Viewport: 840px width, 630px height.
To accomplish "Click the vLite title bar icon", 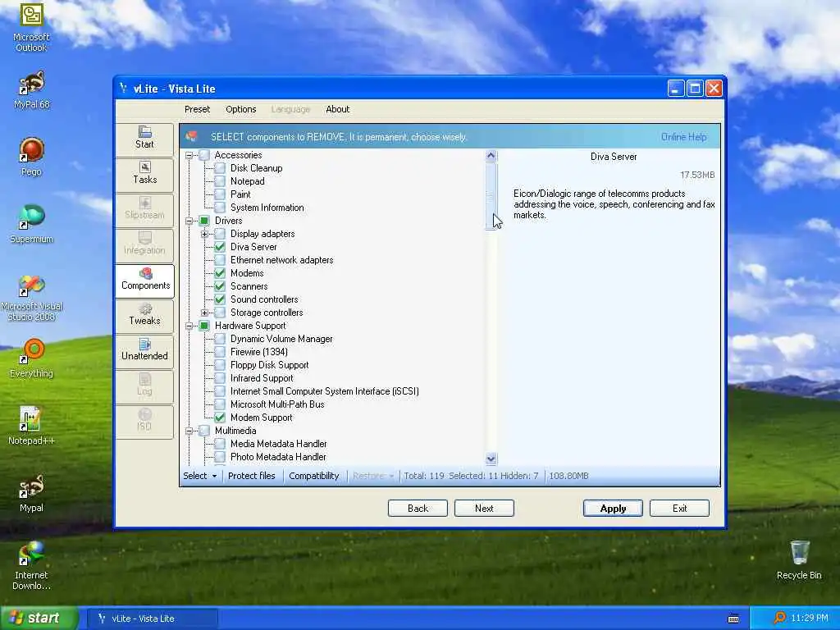I will tap(124, 89).
